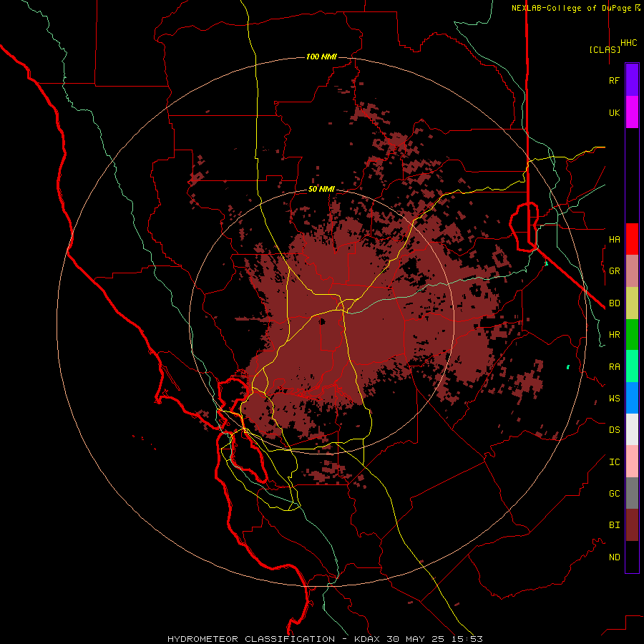The height and width of the screenshot is (644, 644).
Task: Click the HR legend label
Action: tap(614, 335)
